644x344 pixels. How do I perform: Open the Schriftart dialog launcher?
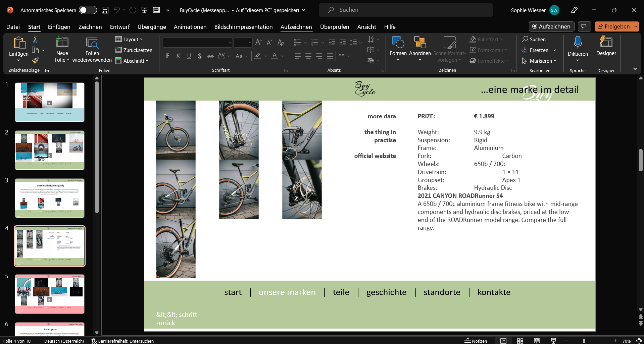click(286, 70)
